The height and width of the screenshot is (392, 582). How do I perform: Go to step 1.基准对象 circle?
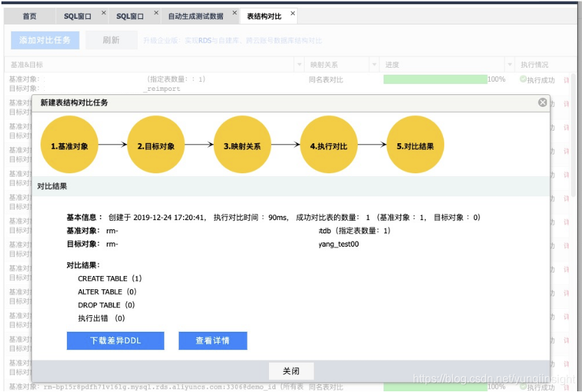click(69, 145)
